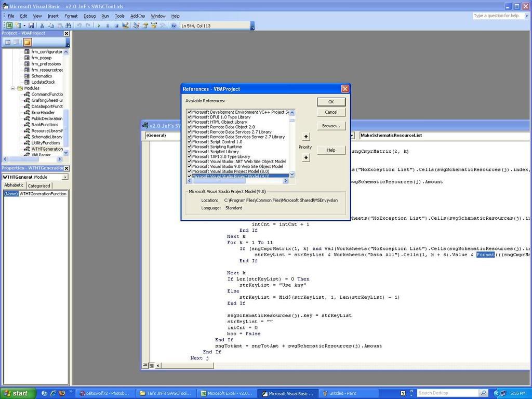Move reference priority down arrow
The height and width of the screenshot is (399, 532).
tap(305, 157)
